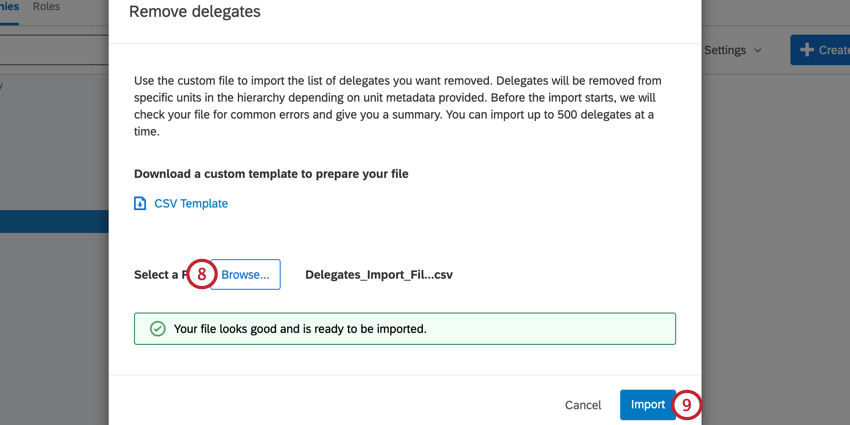
Task: Cancel the Remove delegates dialog
Action: click(583, 405)
